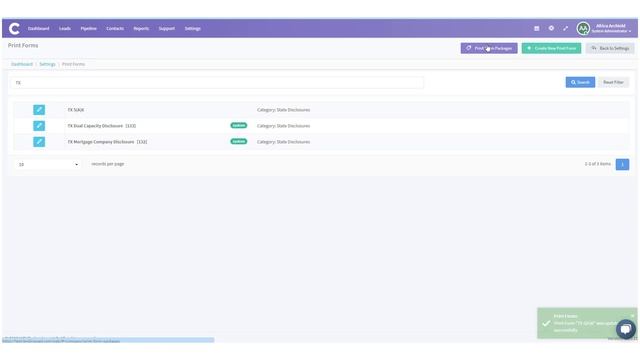640x360 pixels.
Task: Select the TX 50(a)6 form name
Action: pos(76,110)
